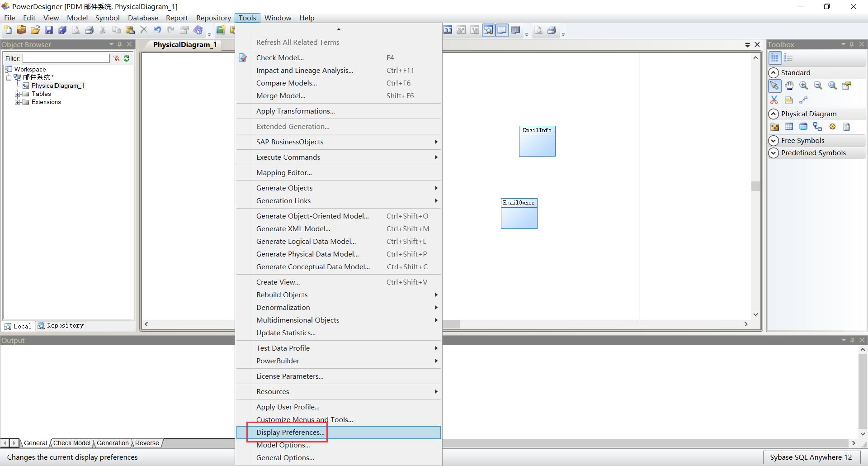Image resolution: width=868 pixels, height=466 pixels.
Task: Switch to the Reverse output tab
Action: coord(147,443)
